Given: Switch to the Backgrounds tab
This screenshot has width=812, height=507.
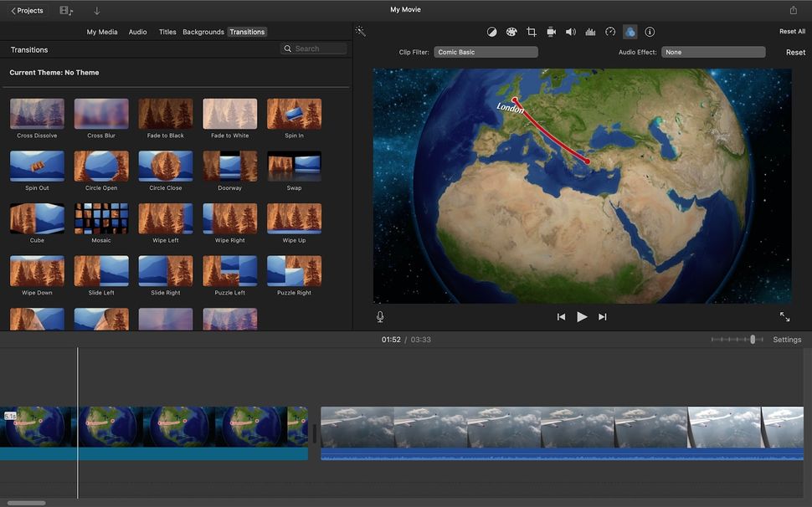Looking at the screenshot, I should click(203, 31).
